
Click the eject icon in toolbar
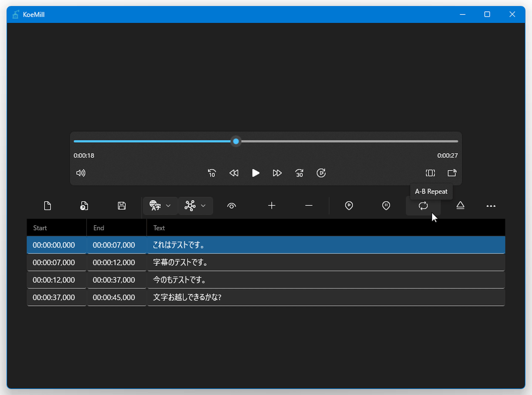click(460, 205)
